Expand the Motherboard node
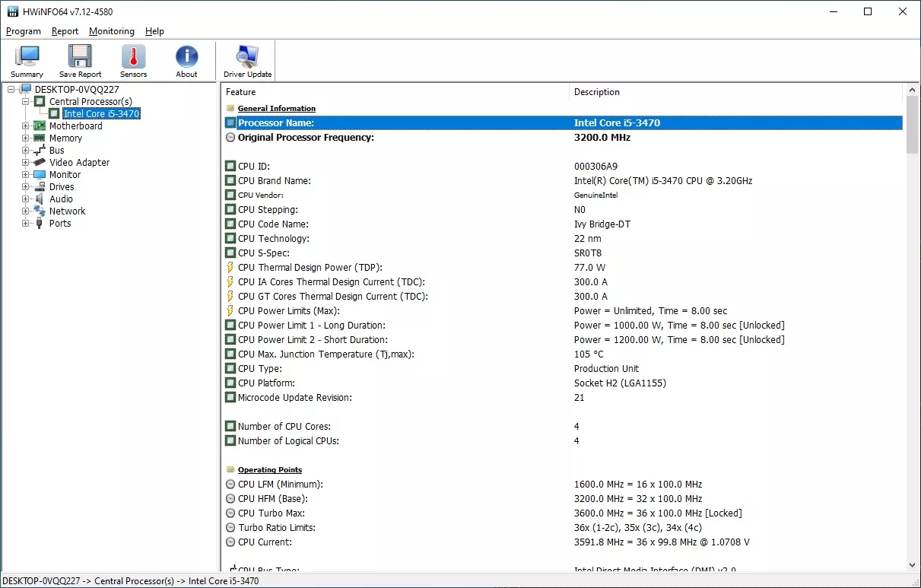 [x=26, y=126]
